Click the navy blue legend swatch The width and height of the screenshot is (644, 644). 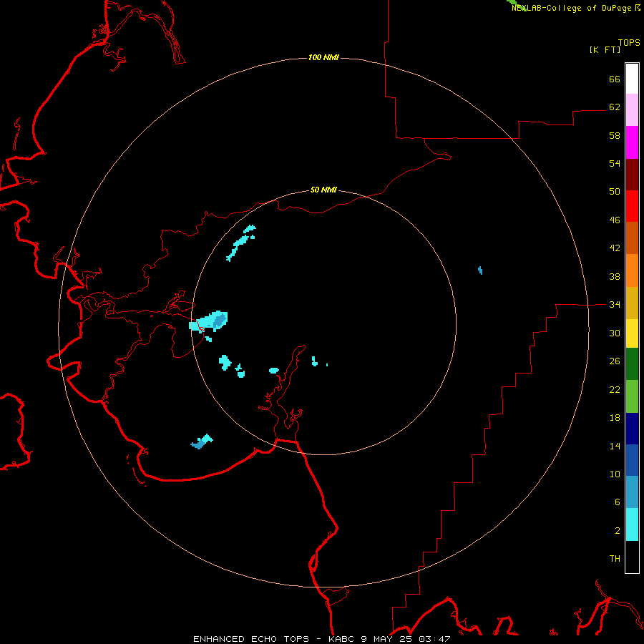632,429
